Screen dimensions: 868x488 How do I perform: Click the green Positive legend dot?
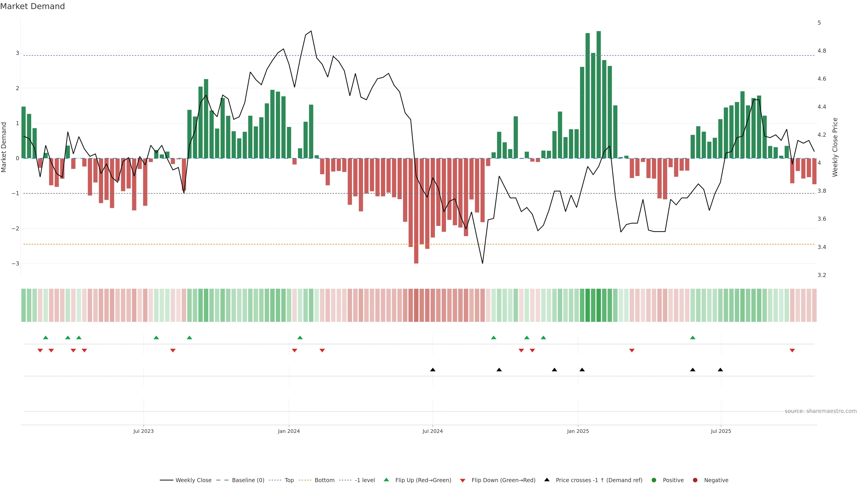654,480
